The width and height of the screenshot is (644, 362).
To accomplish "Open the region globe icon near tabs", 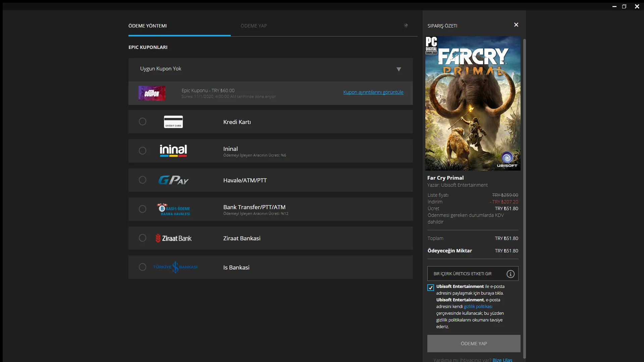I will coord(406,25).
